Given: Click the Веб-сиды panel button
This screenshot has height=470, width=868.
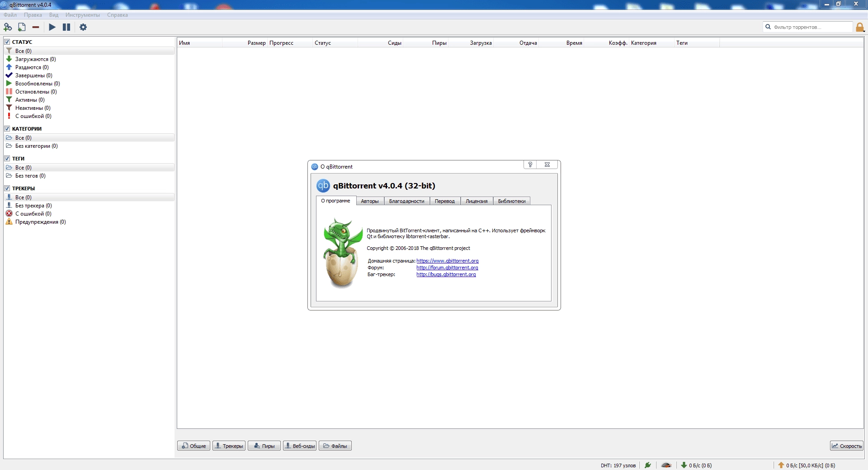Looking at the screenshot, I should coord(300,446).
